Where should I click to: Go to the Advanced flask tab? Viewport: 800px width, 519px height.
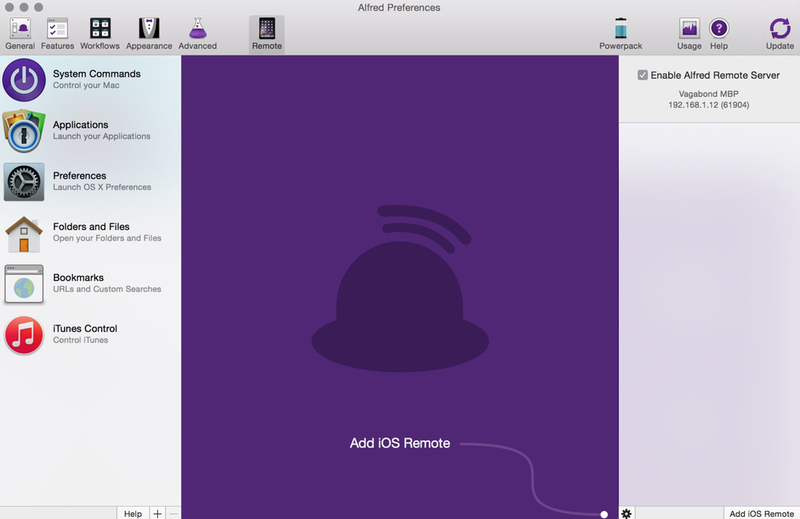[x=197, y=34]
